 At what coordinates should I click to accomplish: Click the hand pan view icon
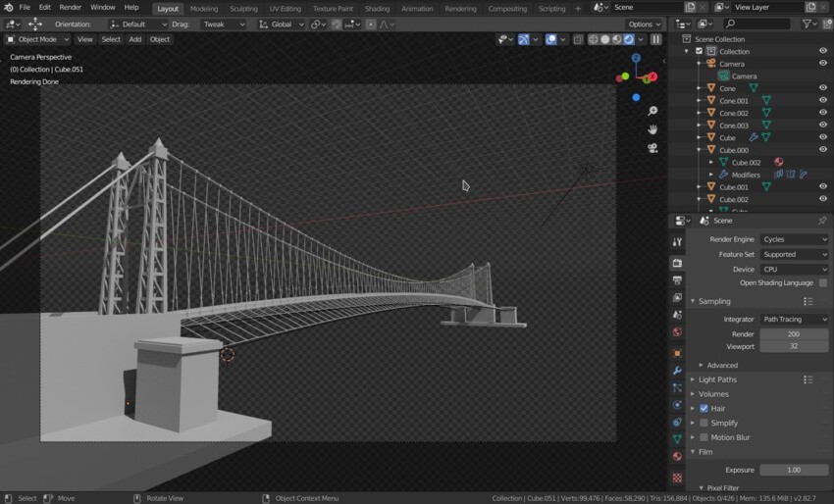tap(652, 129)
